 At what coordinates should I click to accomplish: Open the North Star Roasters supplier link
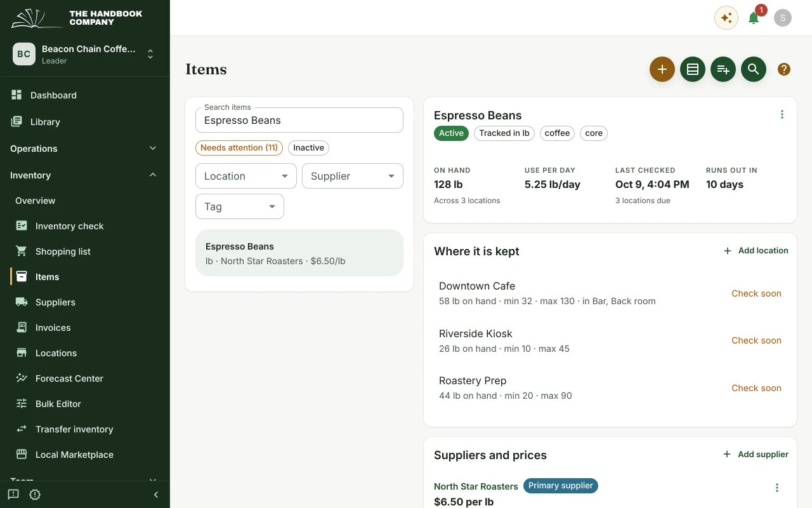tap(476, 486)
